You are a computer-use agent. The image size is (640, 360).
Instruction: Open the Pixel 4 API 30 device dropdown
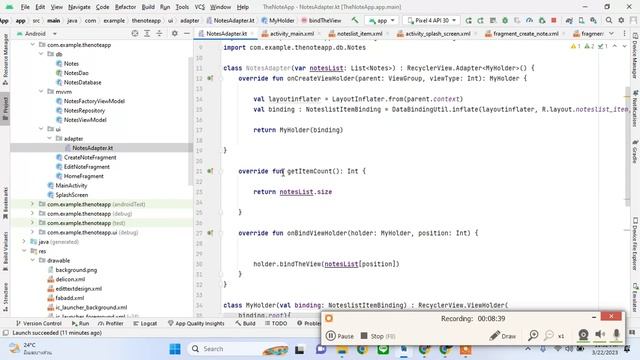pyautogui.click(x=431, y=20)
